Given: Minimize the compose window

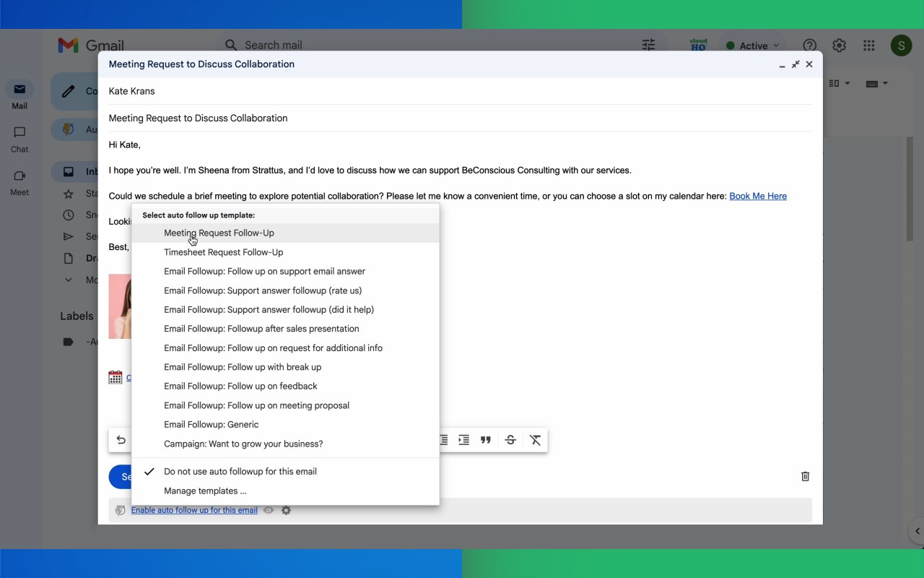Looking at the screenshot, I should pos(782,64).
